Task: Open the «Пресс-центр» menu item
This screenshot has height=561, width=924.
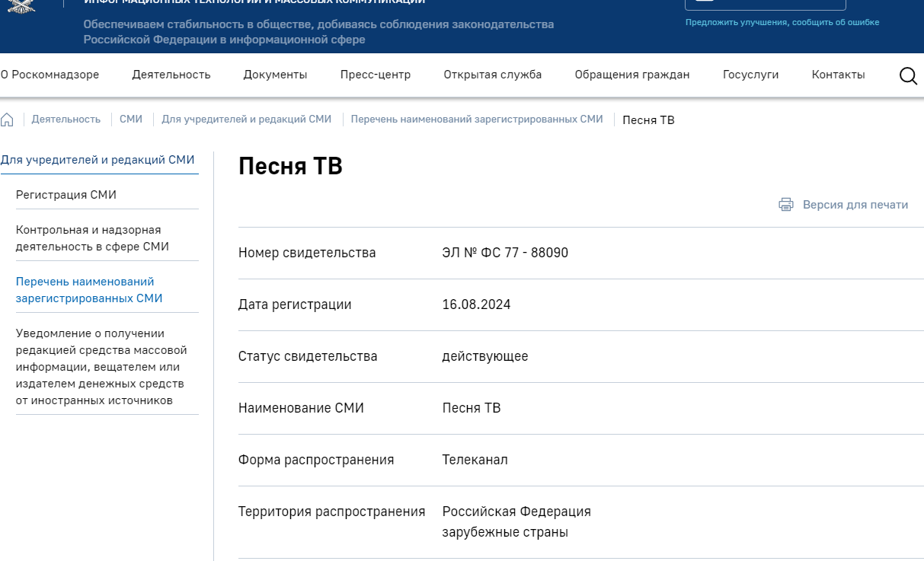Action: click(x=376, y=75)
